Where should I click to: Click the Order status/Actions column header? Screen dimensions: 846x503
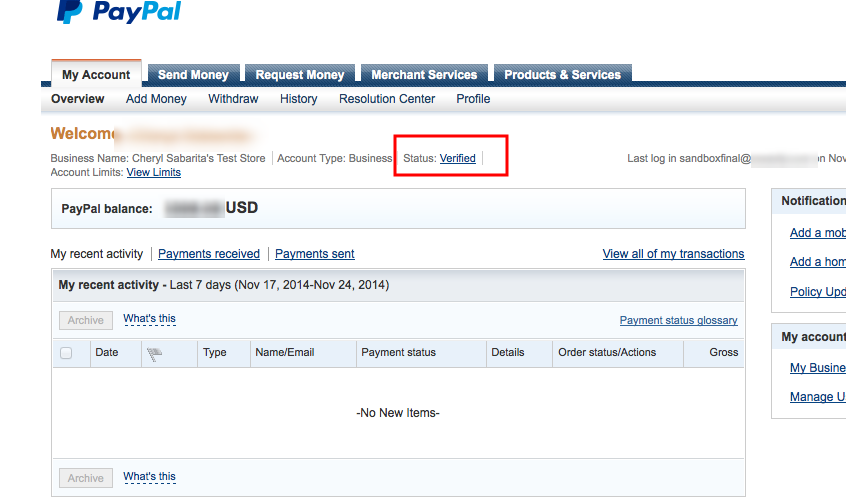[607, 352]
